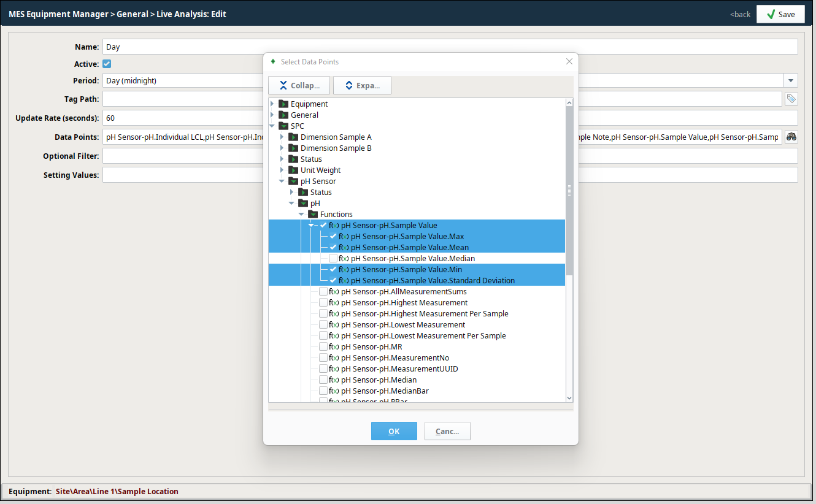Click the Save button

click(x=780, y=14)
